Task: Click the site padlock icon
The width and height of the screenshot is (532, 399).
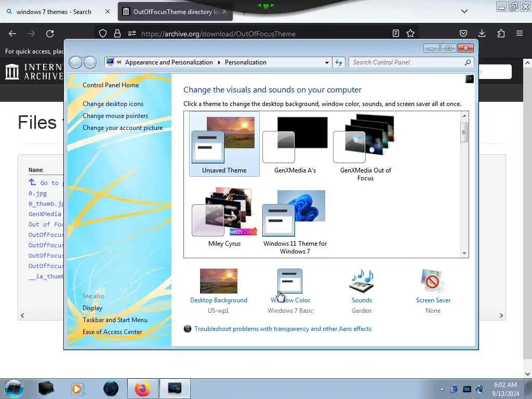Action: pyautogui.click(x=117, y=34)
